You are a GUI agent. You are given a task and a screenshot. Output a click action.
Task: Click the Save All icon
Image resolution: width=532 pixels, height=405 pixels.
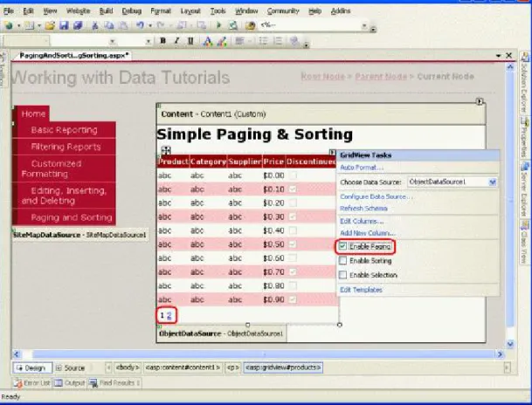78,26
